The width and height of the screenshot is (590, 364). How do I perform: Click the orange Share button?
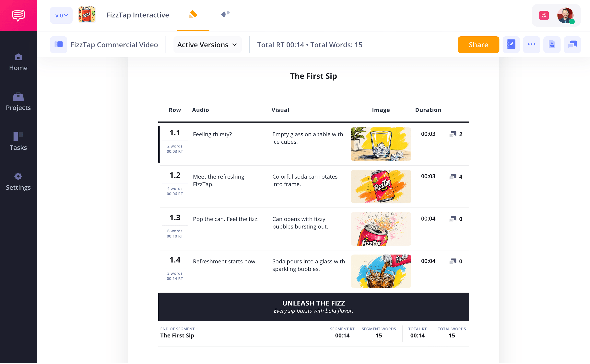pos(478,45)
